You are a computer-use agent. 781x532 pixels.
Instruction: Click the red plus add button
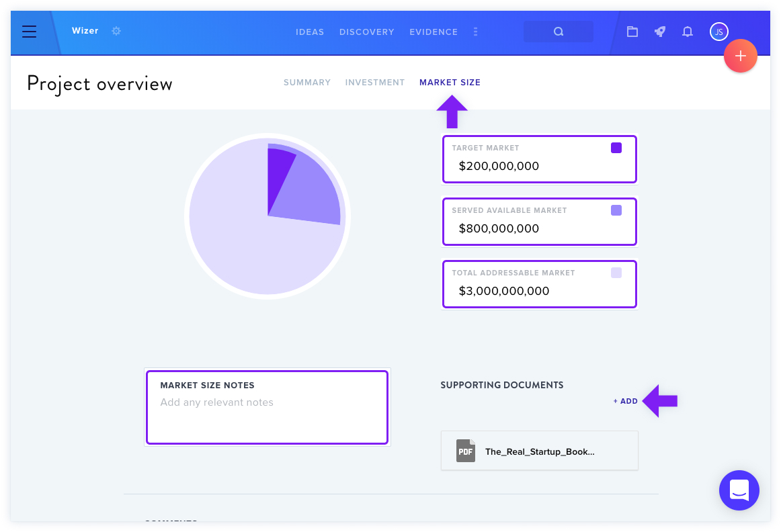pos(741,56)
